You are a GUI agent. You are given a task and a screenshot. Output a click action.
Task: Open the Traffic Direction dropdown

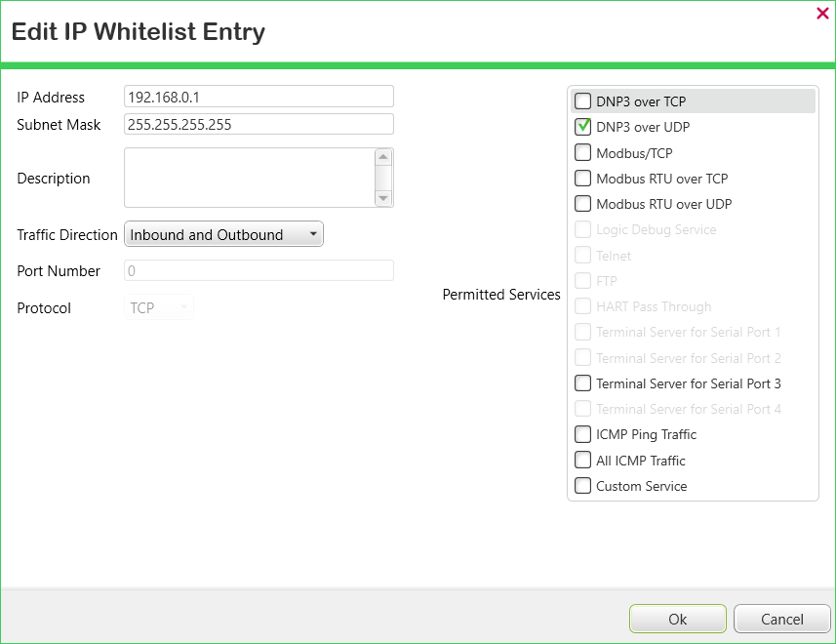click(224, 234)
